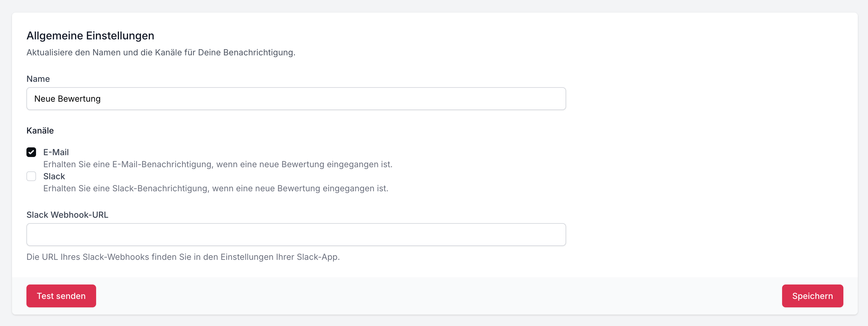The height and width of the screenshot is (326, 868).
Task: Enable the Slack channel checkbox
Action: [31, 176]
